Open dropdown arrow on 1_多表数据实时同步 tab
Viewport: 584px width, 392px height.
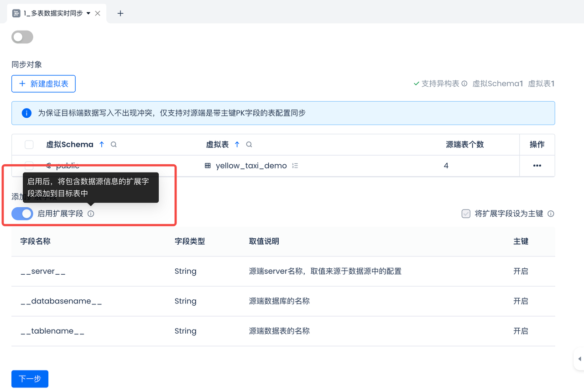[x=89, y=13]
